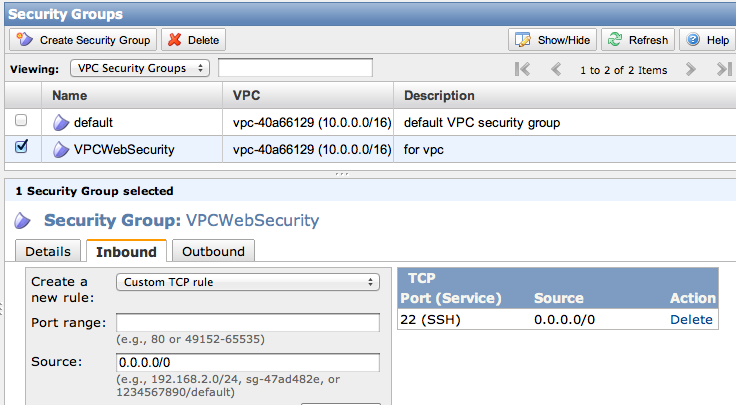
Task: Delete the port 22 SSH rule
Action: pos(691,319)
